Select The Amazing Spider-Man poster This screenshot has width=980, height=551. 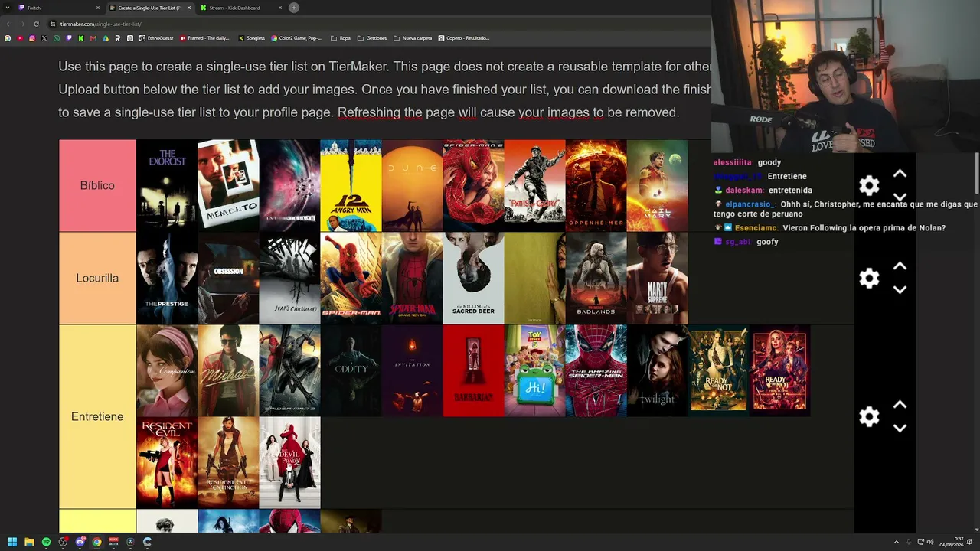coord(596,370)
